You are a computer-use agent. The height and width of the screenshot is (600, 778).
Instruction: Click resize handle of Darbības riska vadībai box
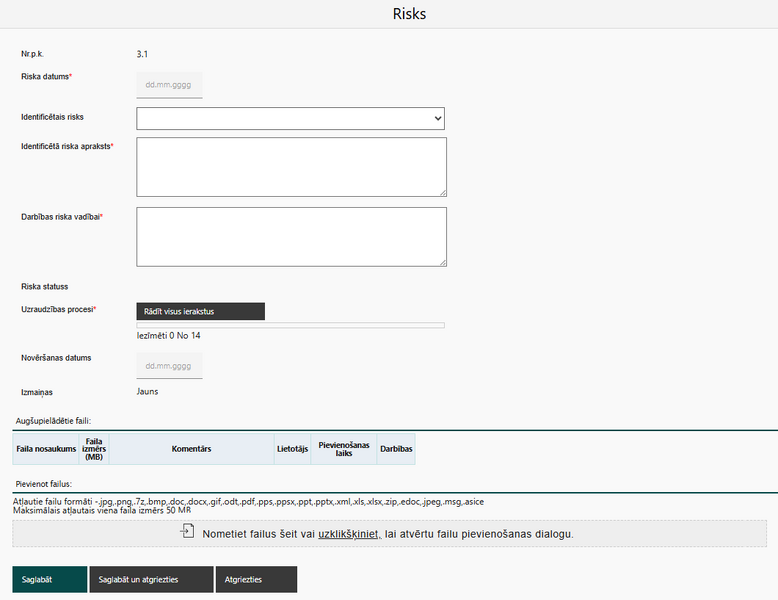coord(442,262)
